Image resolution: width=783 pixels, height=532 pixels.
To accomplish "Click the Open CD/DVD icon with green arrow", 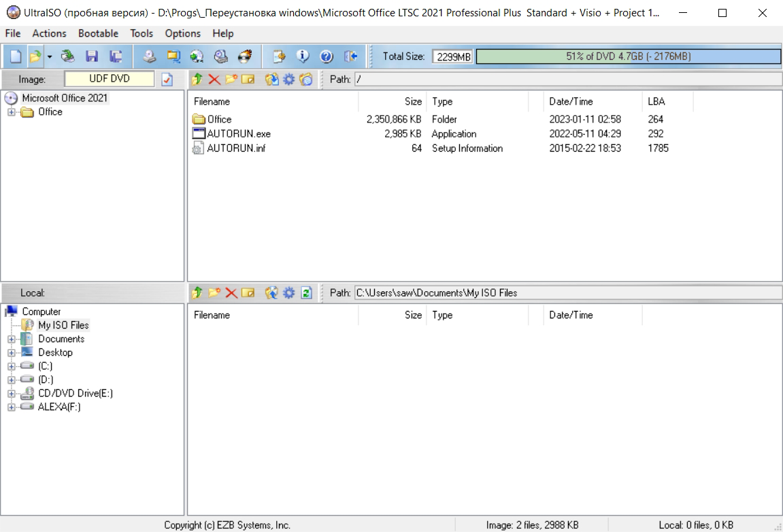I will pyautogui.click(x=67, y=56).
